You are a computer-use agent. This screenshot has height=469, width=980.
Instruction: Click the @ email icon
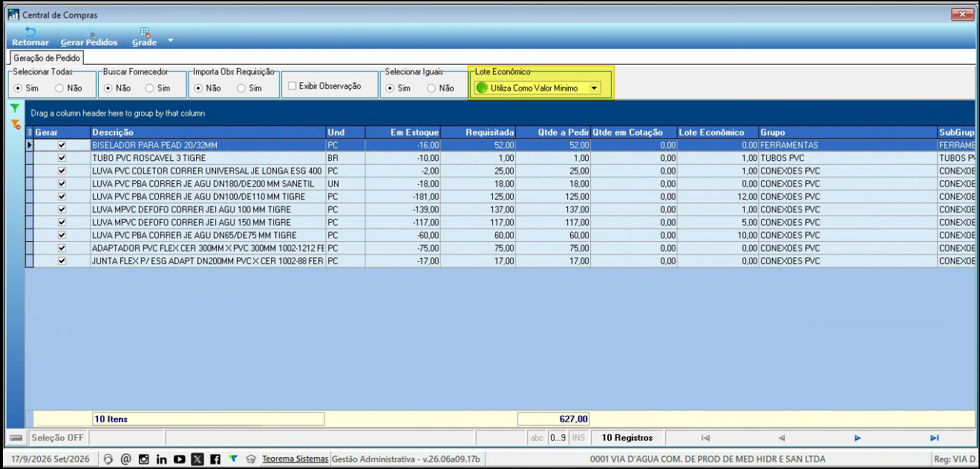point(126,459)
